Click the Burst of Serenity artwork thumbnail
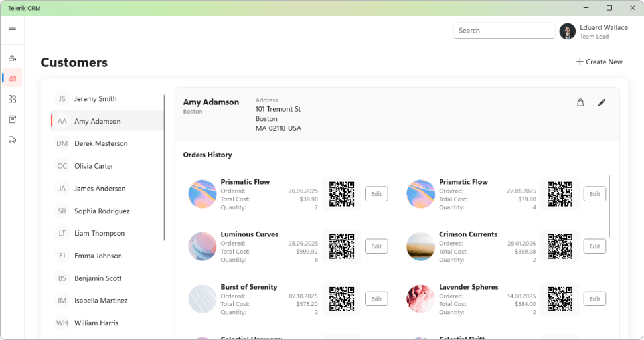 click(202, 299)
